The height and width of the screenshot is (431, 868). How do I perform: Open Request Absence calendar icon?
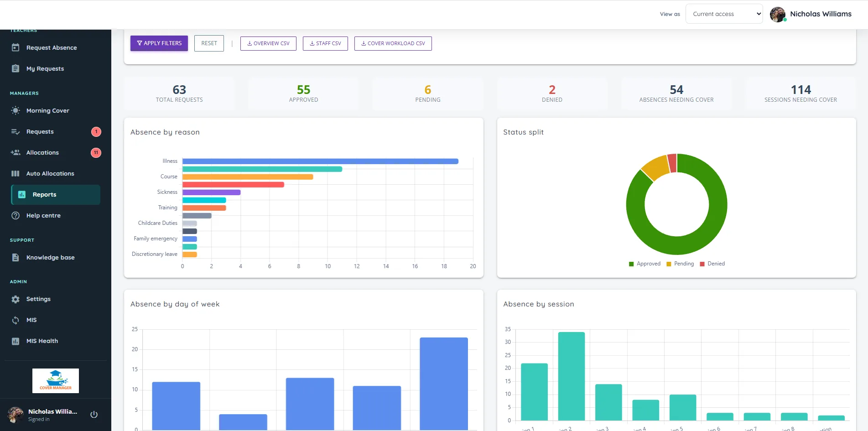point(16,47)
